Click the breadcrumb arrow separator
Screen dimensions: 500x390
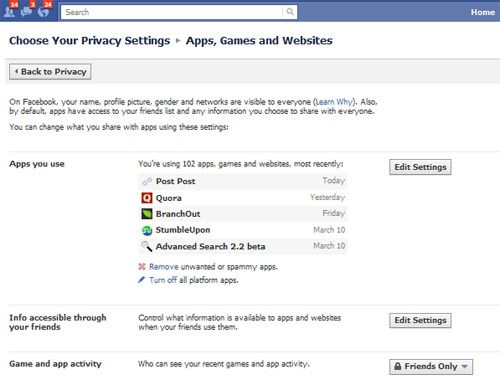(178, 41)
